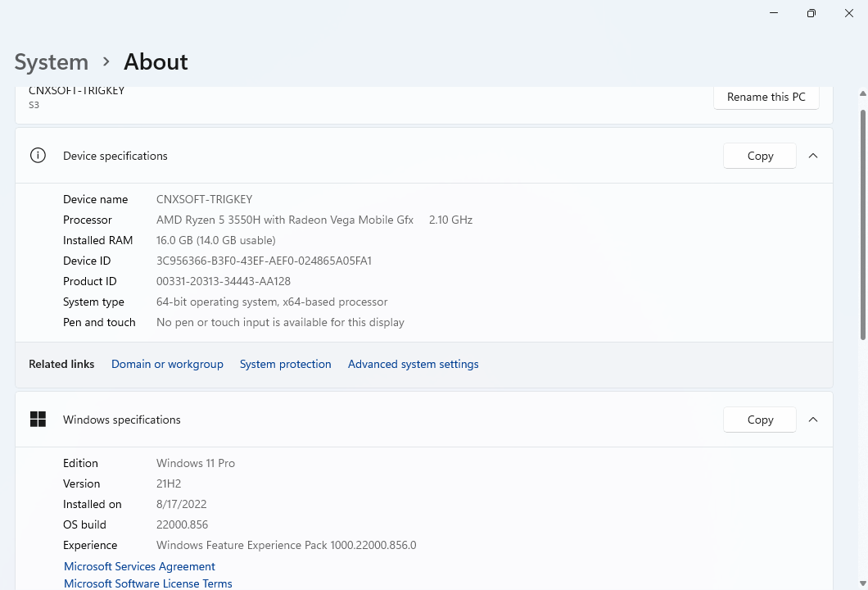The width and height of the screenshot is (868, 590).
Task: Click the scrollbar up arrow
Action: click(862, 93)
